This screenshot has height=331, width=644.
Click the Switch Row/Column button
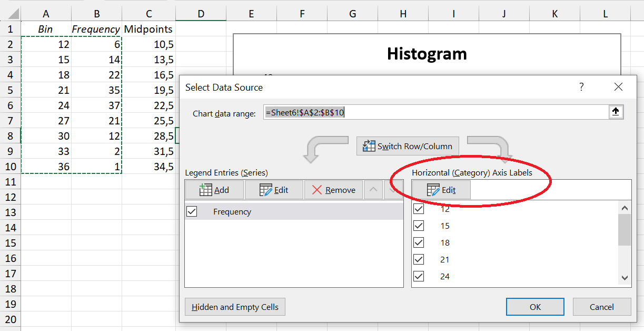pyautogui.click(x=408, y=146)
